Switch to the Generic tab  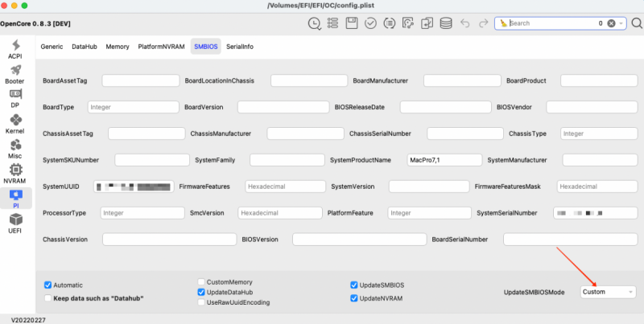point(52,47)
